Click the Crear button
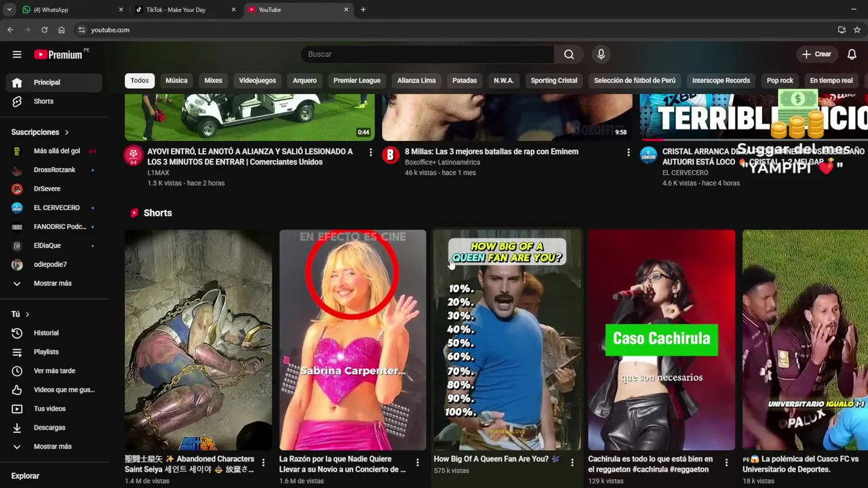Screen dimensions: 868x488 pos(816,54)
